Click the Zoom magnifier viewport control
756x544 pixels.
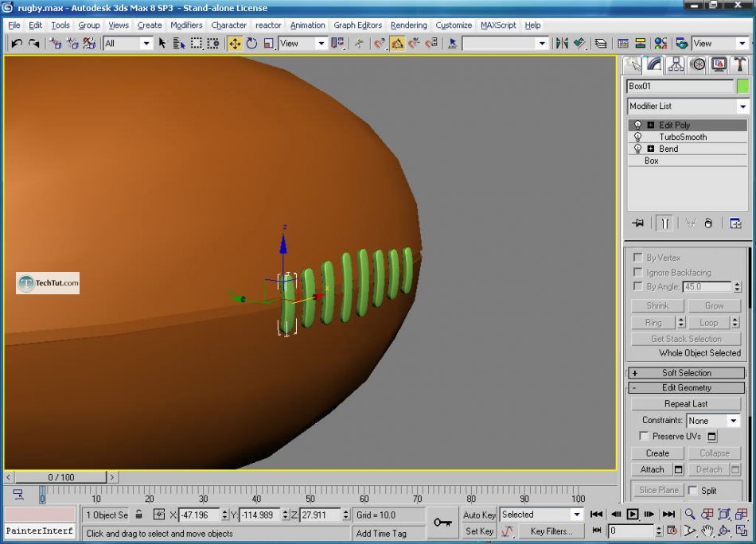coord(690,514)
